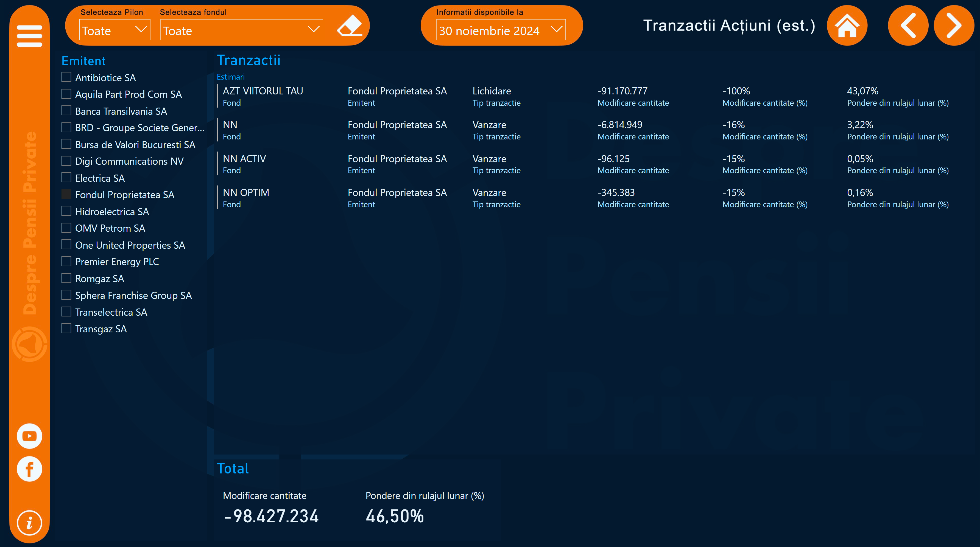Check the One United Properties SA checkbox
Viewport: 980px width, 547px height.
click(66, 245)
